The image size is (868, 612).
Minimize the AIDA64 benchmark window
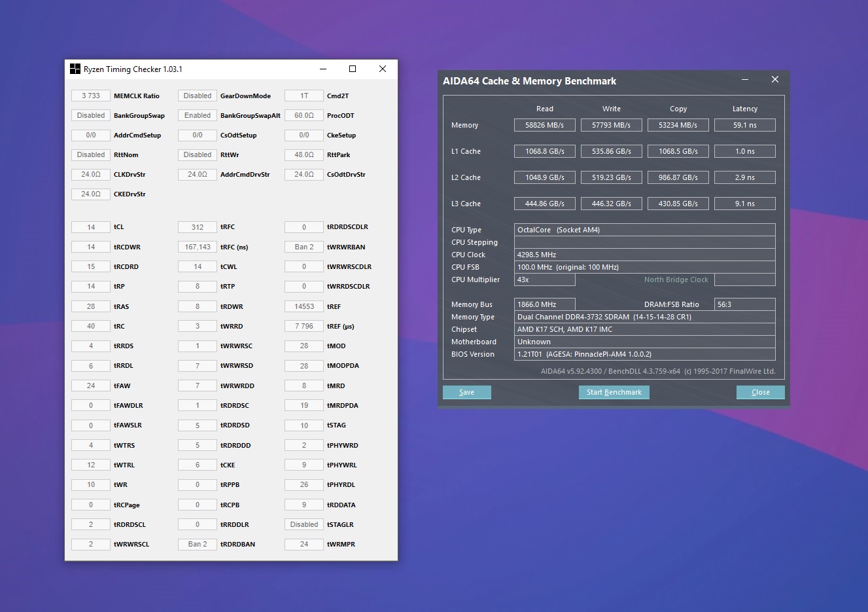coord(745,80)
